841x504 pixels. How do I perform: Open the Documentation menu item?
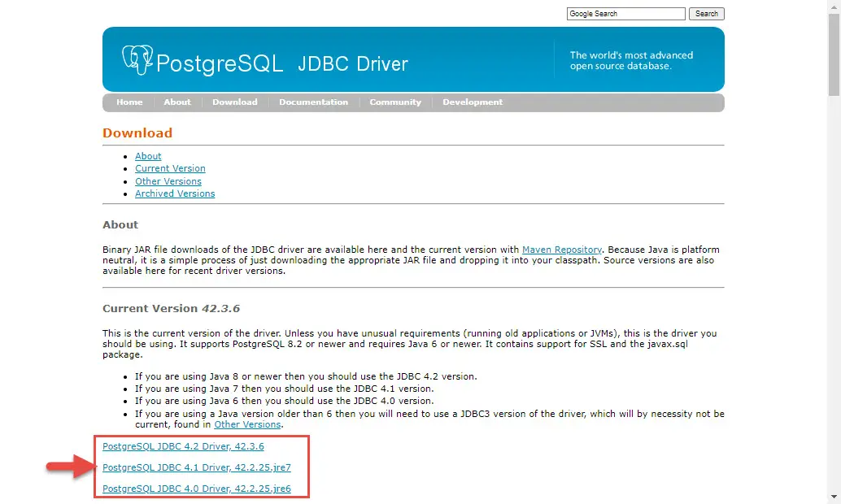click(313, 102)
